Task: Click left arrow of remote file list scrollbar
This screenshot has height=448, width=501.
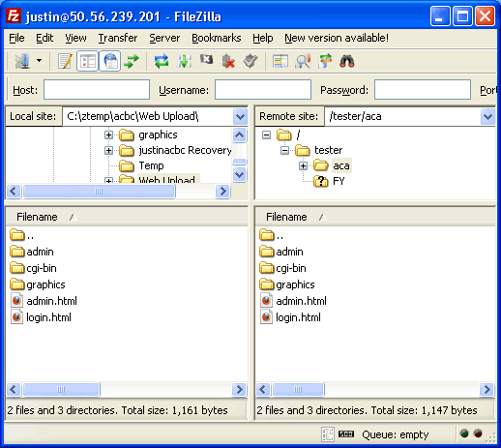Action: (263, 389)
